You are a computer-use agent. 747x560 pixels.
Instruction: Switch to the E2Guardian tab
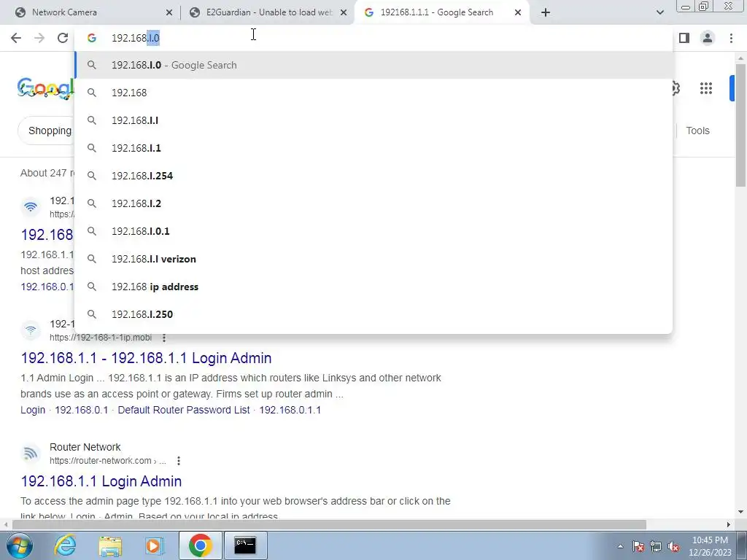(x=267, y=12)
